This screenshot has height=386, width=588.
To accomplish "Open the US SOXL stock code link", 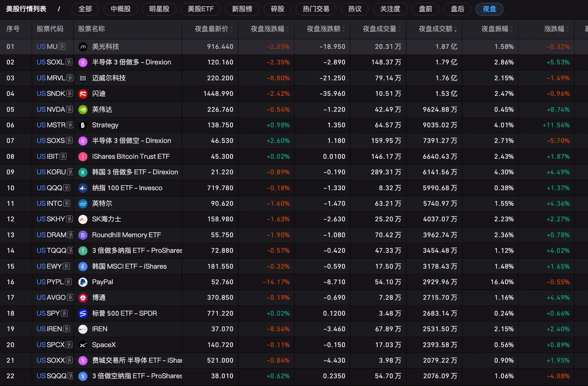I will (x=50, y=62).
